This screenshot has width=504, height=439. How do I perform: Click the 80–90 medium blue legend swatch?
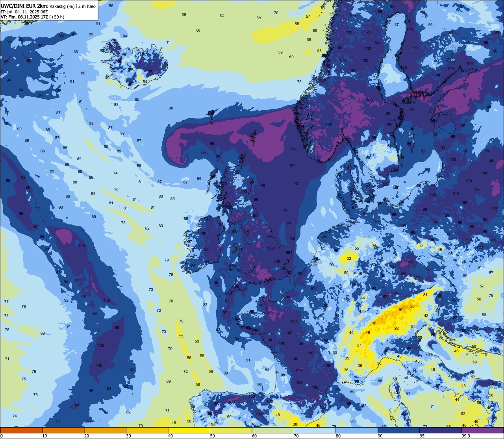click(357, 430)
